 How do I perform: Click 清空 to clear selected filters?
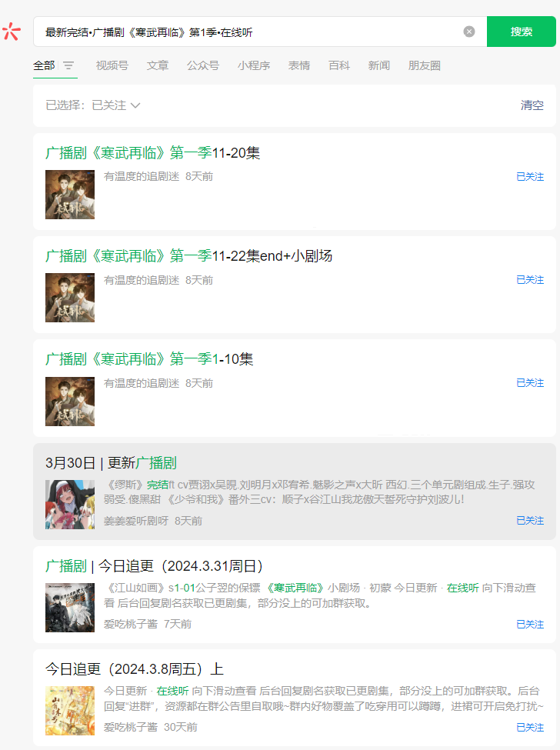[x=532, y=105]
